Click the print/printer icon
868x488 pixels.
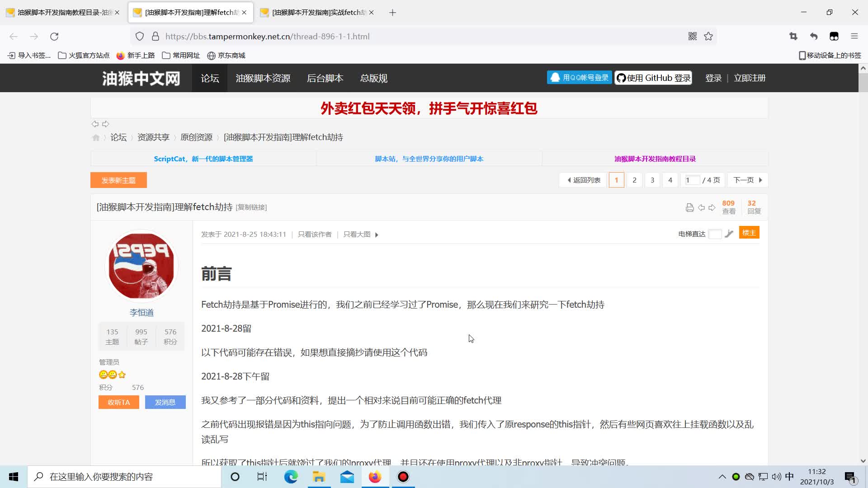pos(689,207)
